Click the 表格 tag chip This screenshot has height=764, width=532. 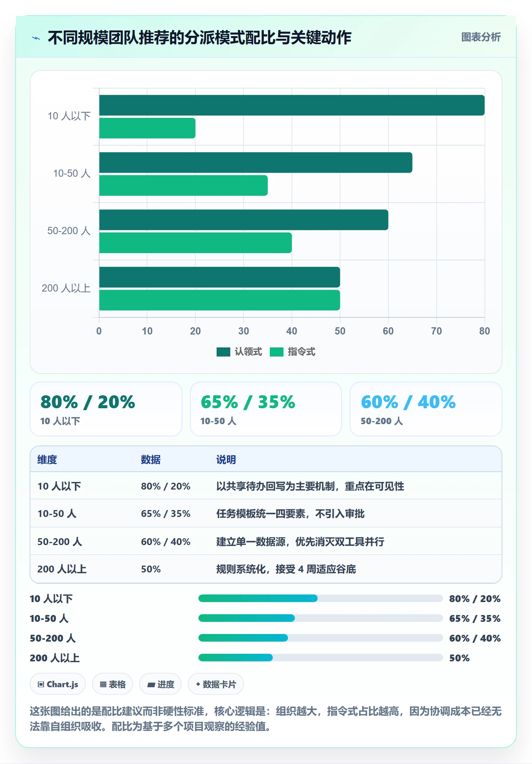(112, 684)
